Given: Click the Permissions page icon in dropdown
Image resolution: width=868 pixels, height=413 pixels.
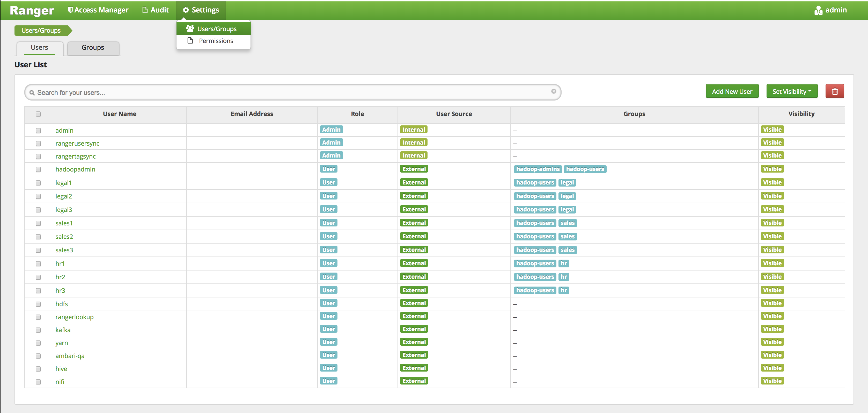Looking at the screenshot, I should point(190,40).
